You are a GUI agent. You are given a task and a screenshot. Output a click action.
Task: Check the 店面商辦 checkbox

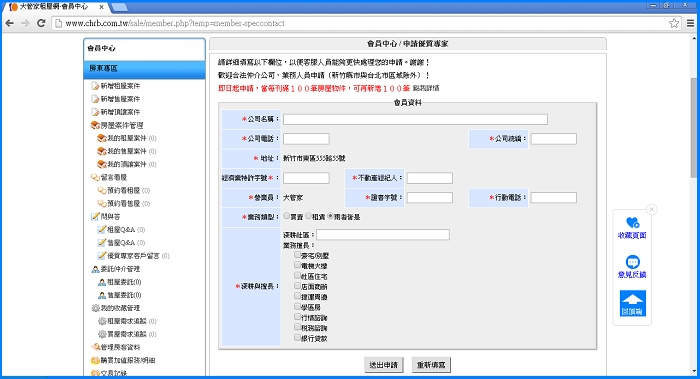point(297,286)
